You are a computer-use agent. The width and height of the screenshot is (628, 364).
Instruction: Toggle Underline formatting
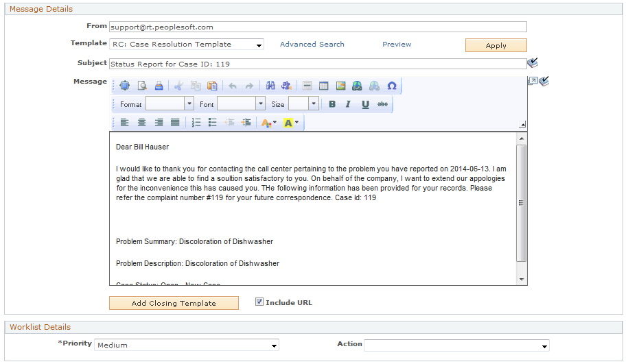coord(365,104)
